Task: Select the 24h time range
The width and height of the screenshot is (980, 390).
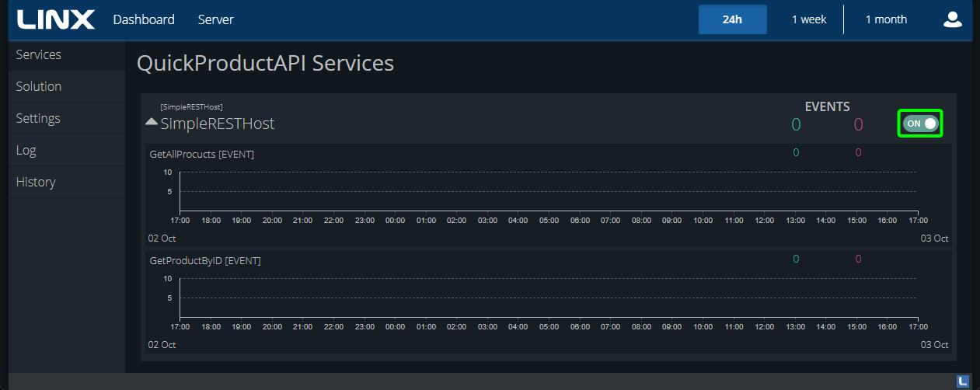Action: coord(732,19)
